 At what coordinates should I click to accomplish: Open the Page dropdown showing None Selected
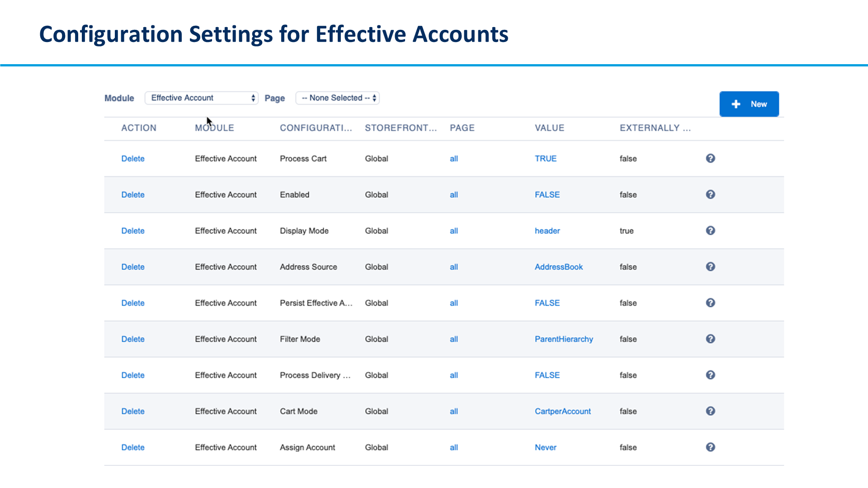pos(337,98)
